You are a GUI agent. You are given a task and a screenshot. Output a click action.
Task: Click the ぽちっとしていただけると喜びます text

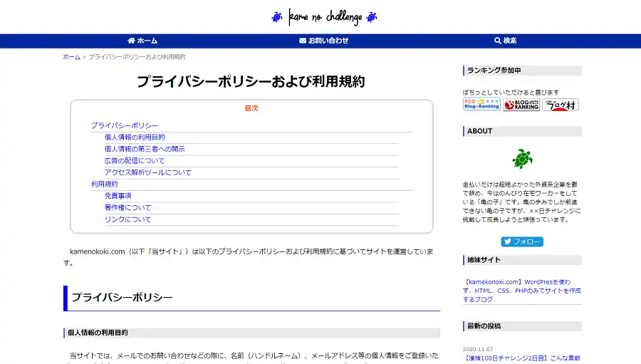(511, 93)
